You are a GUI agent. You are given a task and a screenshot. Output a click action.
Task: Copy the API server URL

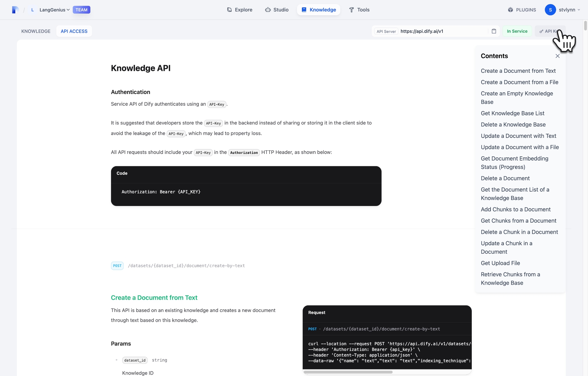(x=494, y=31)
